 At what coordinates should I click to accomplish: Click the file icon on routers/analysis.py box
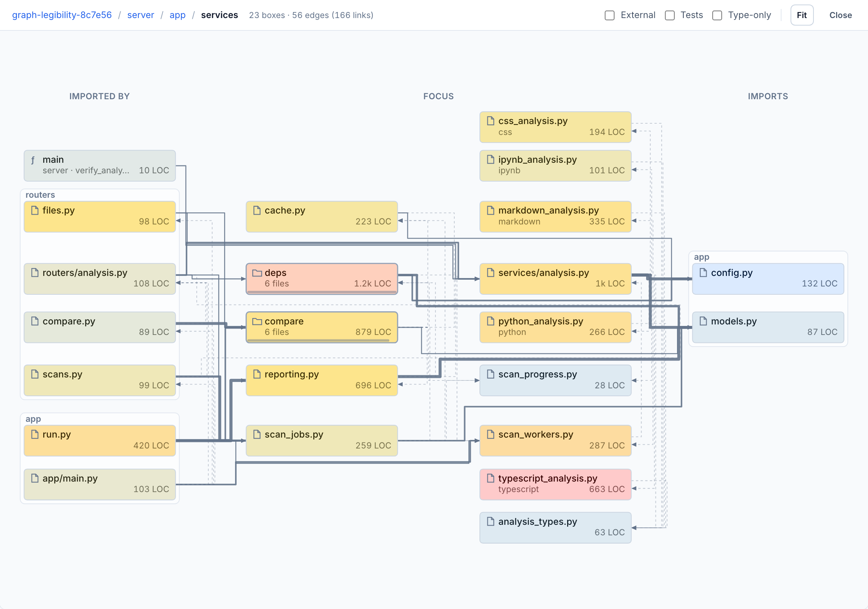click(35, 273)
